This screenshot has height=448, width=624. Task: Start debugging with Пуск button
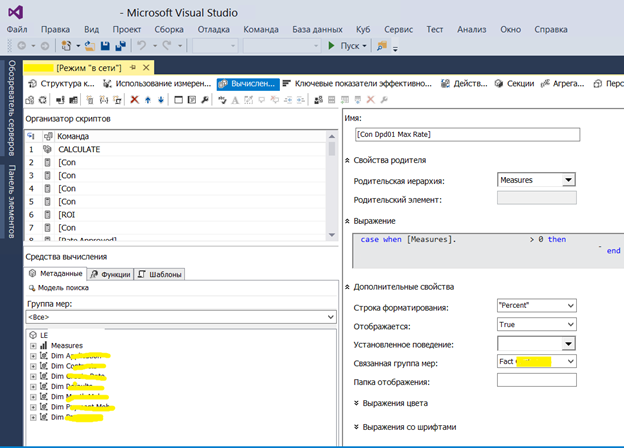(345, 46)
